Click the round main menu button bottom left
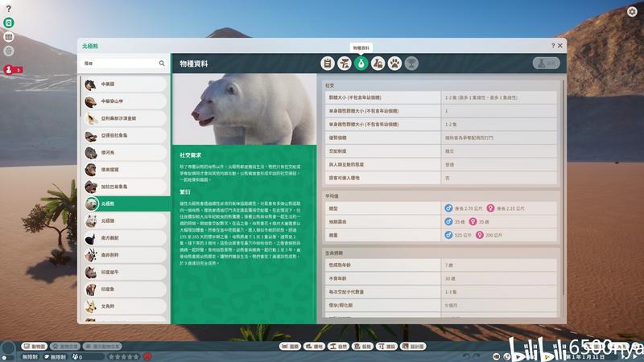This screenshot has height=362, width=644. click(x=8, y=349)
